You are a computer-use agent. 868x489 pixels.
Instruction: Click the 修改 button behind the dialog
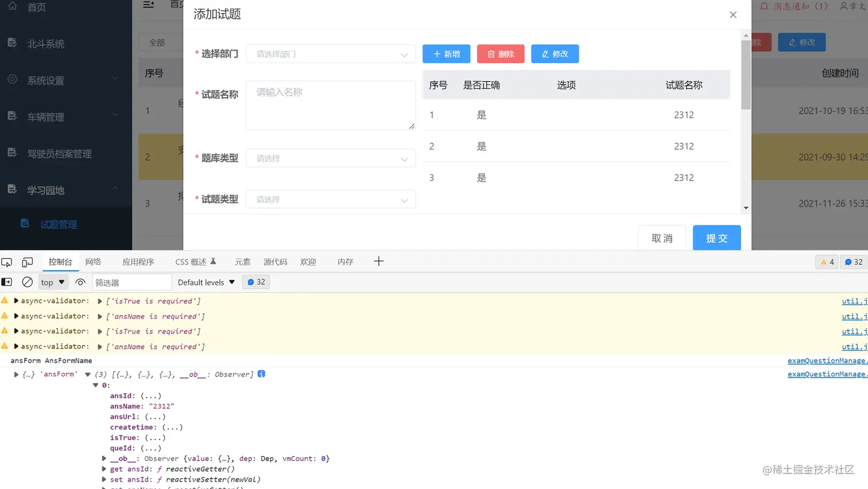coord(802,43)
